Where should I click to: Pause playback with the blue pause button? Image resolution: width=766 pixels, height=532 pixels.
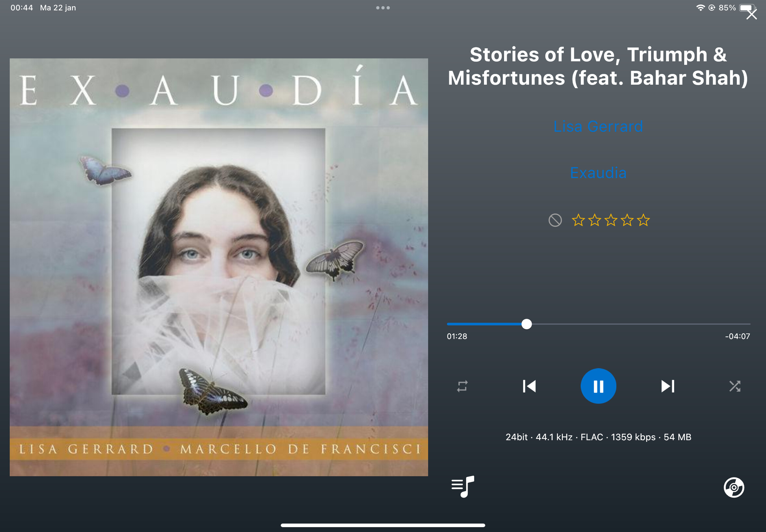pos(598,386)
